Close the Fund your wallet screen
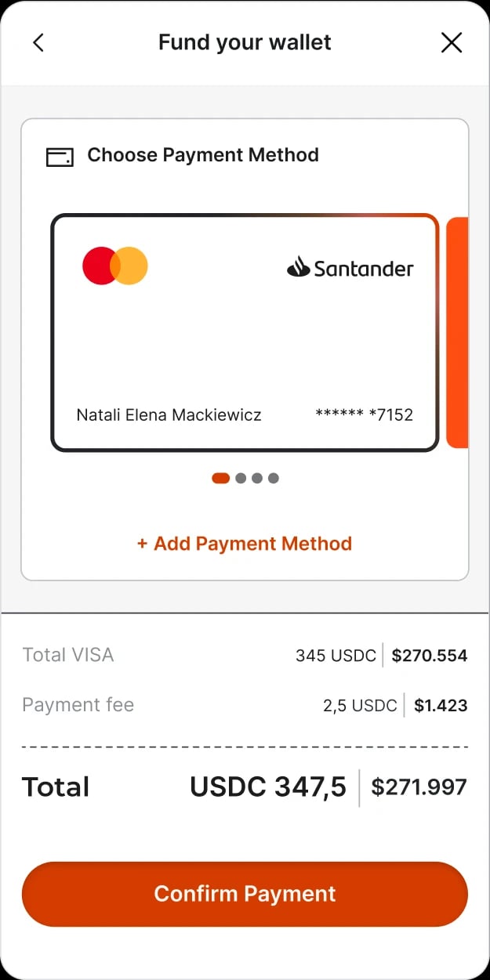 pyautogui.click(x=452, y=42)
